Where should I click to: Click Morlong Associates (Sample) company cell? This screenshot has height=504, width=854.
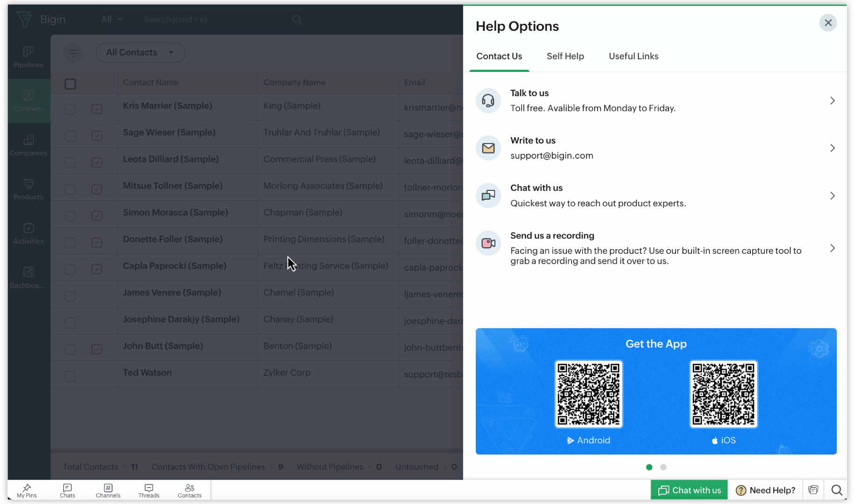tap(323, 186)
